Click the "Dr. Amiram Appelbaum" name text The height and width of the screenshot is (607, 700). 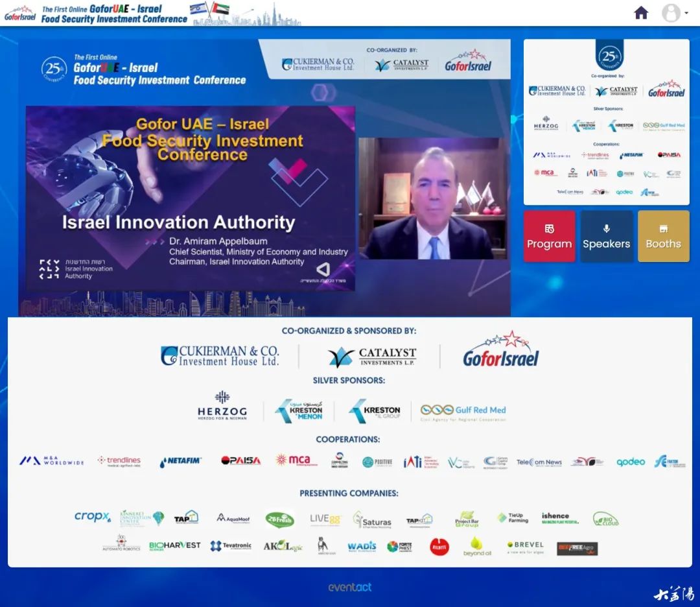(218, 241)
